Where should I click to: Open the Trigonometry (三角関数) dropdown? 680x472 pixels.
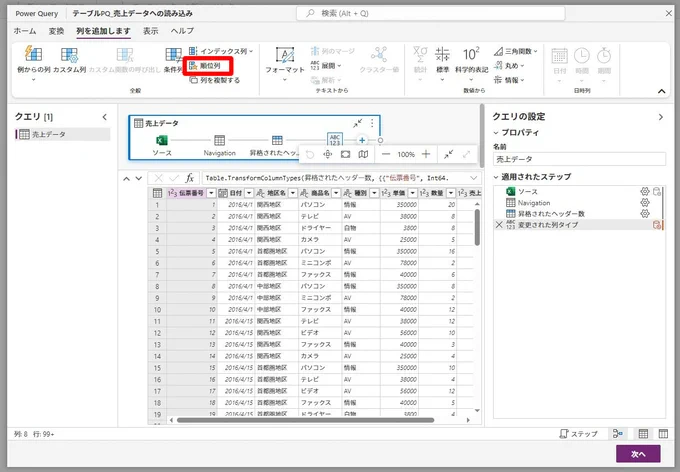516,51
